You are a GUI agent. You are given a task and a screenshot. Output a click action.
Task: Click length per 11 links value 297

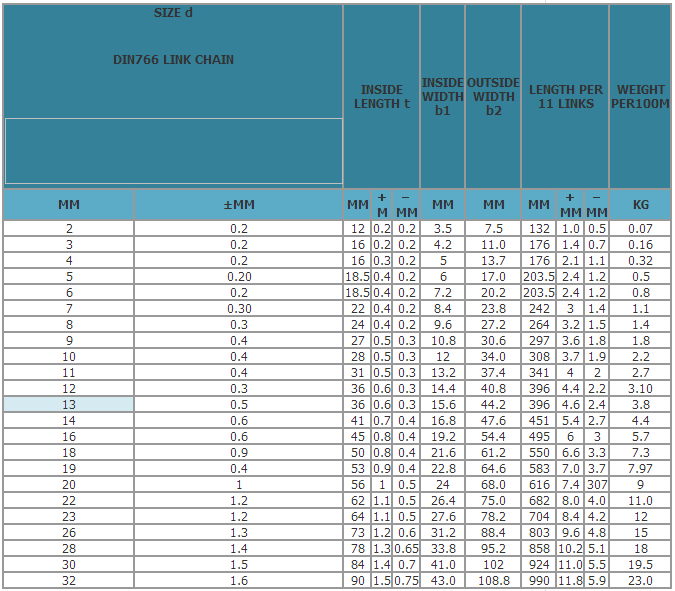click(539, 340)
